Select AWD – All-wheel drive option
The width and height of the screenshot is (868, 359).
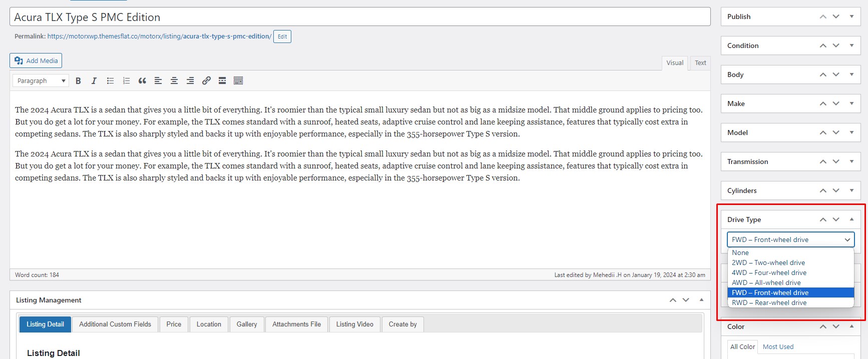coord(791,282)
